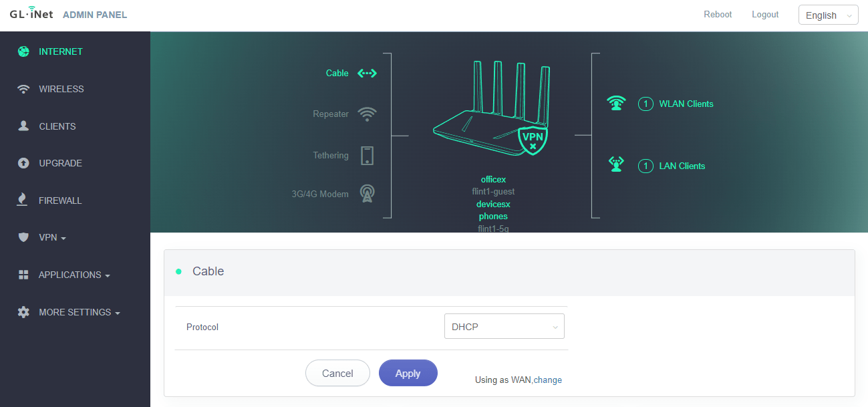Open WLAN Clients via its icon

pos(616,104)
